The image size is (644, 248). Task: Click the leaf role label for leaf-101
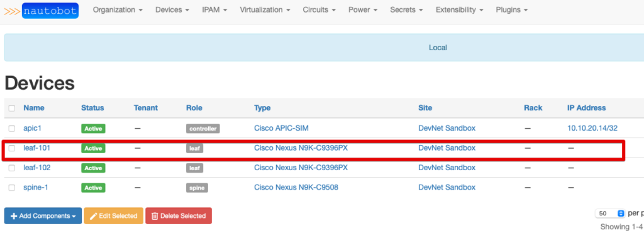pos(195,148)
